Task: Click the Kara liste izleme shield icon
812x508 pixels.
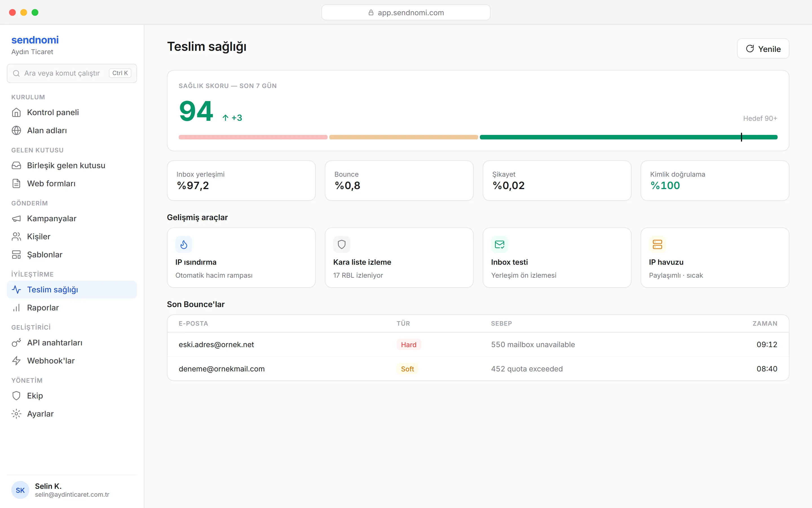Action: pos(342,244)
